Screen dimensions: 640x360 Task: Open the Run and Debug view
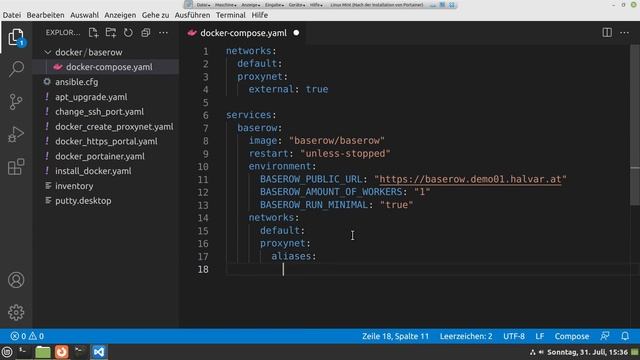click(16, 134)
